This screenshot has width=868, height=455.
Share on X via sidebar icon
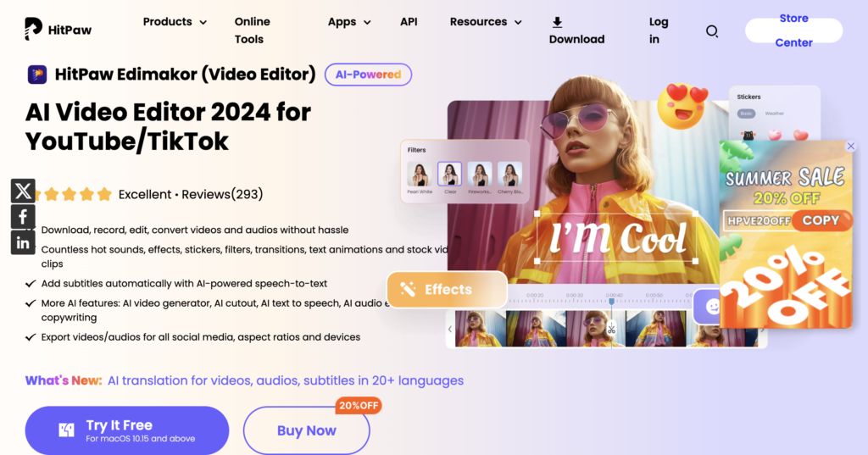[x=23, y=191]
